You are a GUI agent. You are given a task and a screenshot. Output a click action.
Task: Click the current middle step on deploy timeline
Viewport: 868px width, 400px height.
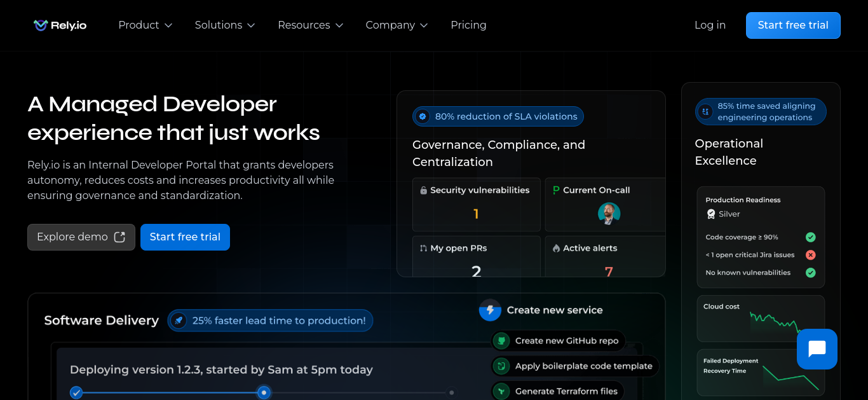click(x=264, y=392)
